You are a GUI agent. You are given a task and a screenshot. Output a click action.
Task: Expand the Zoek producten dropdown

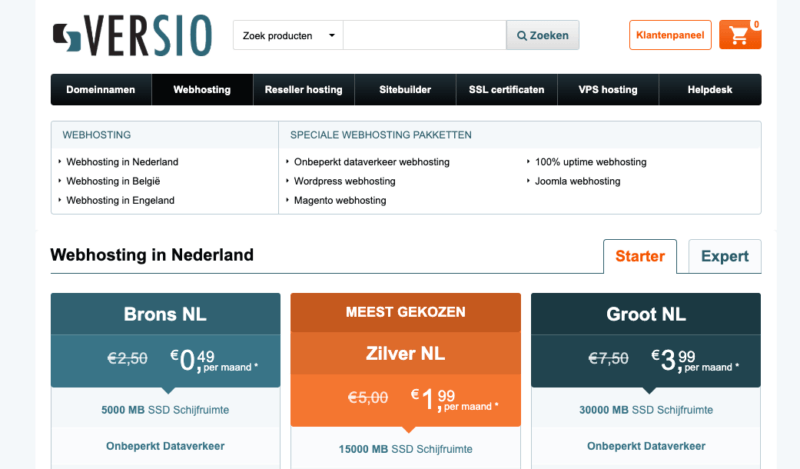288,35
